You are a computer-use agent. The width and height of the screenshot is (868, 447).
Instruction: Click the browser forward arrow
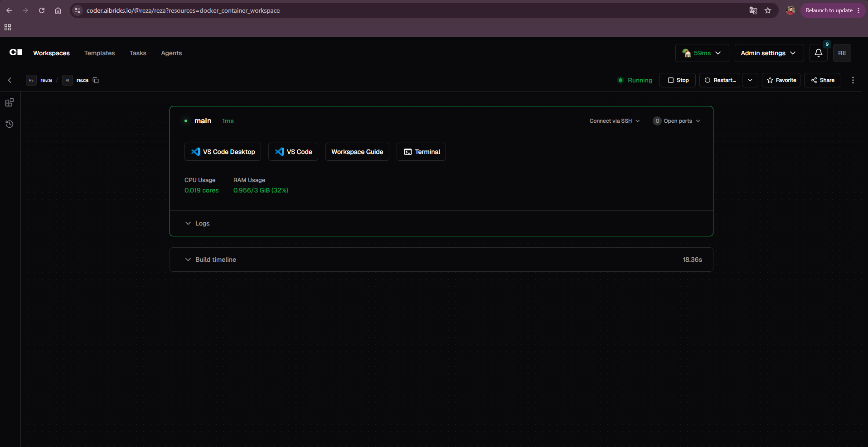pos(25,10)
